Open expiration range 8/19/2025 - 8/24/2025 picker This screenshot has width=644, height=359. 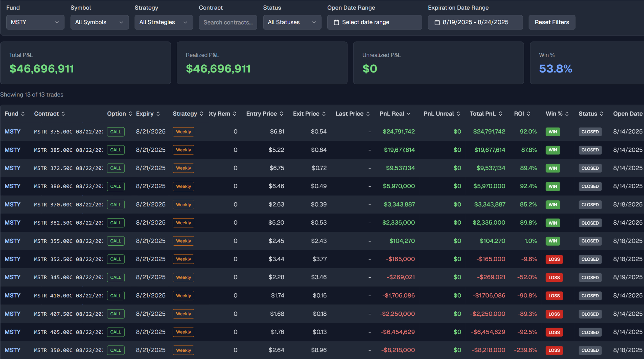pyautogui.click(x=475, y=22)
